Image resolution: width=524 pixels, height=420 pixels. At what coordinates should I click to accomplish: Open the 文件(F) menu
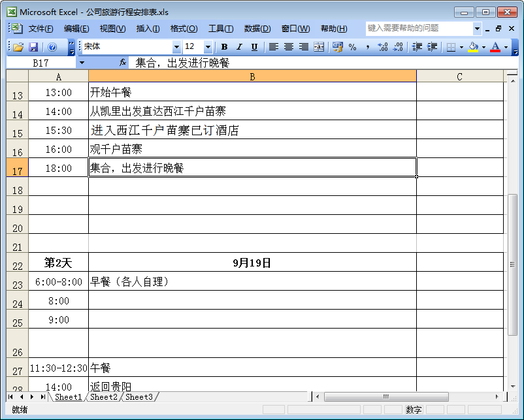click(41, 29)
